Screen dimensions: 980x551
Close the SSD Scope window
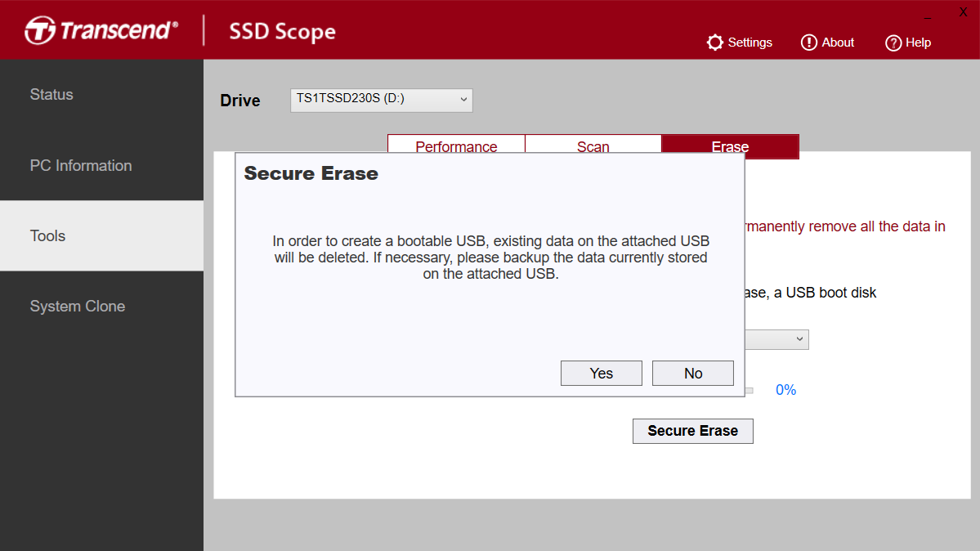[x=963, y=12]
